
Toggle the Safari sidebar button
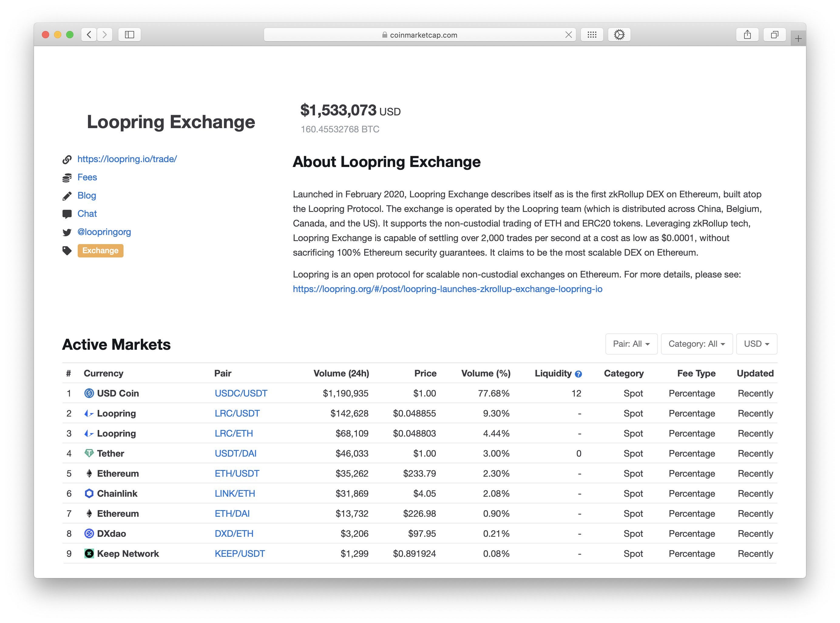(130, 35)
